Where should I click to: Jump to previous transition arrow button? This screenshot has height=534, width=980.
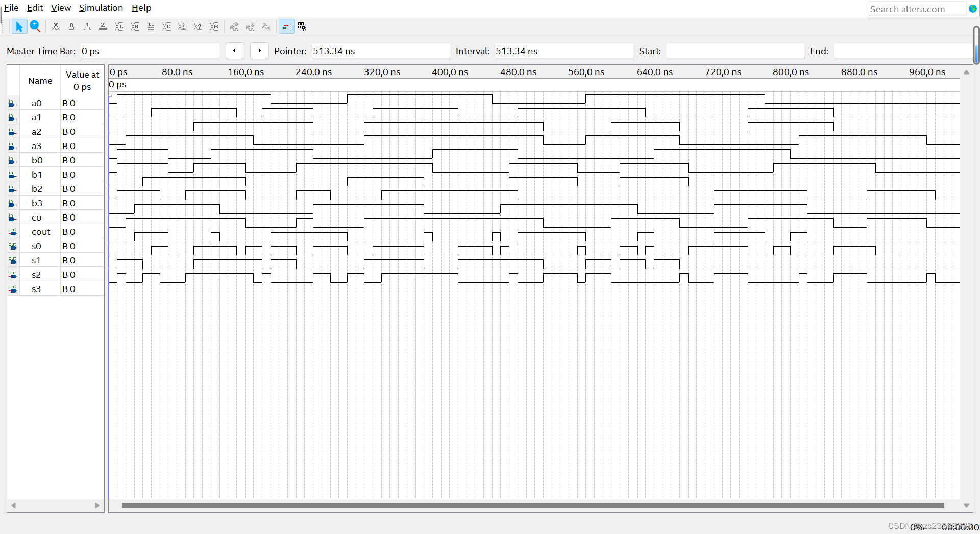point(235,51)
